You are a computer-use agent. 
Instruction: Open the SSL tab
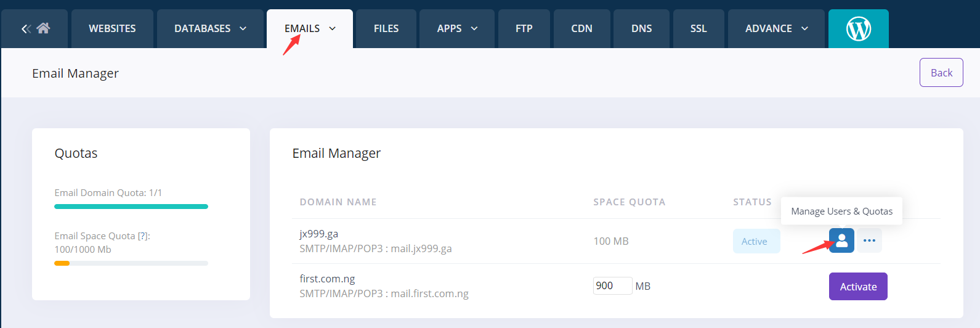coord(699,28)
